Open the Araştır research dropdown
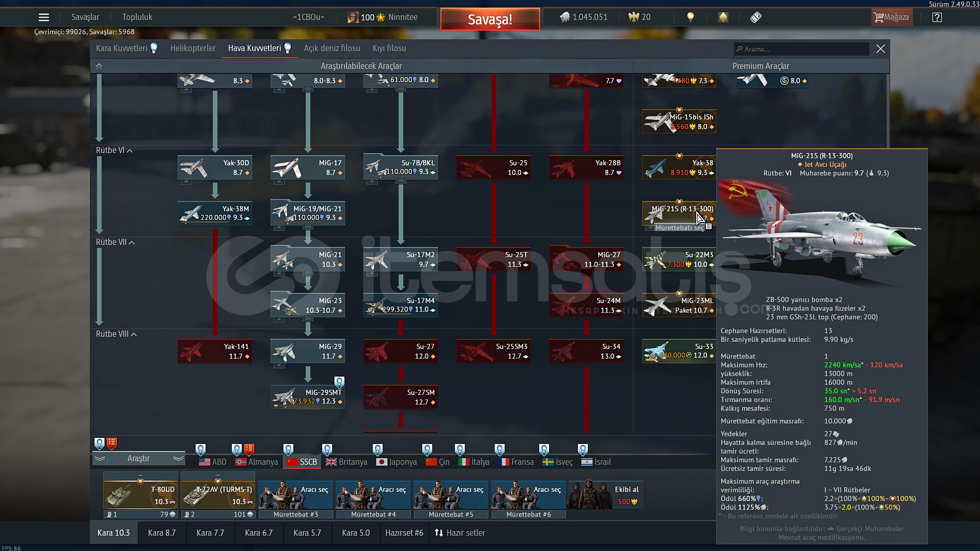 (138, 459)
